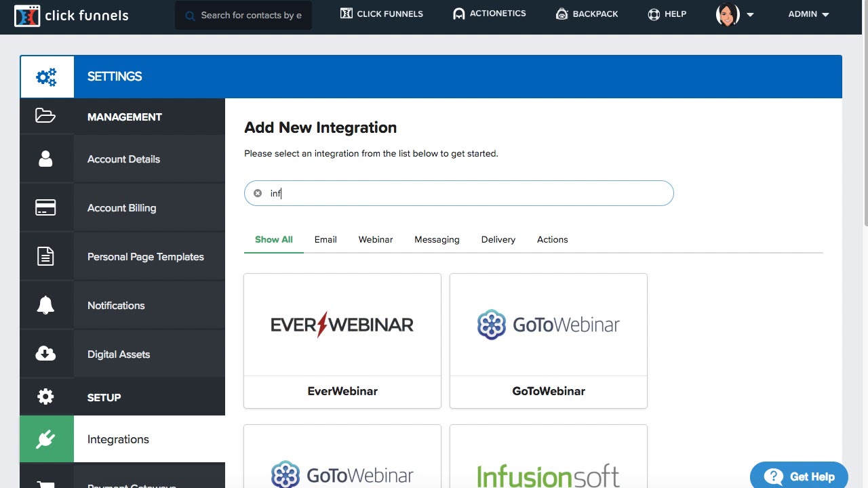This screenshot has height=488, width=868.
Task: Click the Management folder icon
Action: click(45, 116)
